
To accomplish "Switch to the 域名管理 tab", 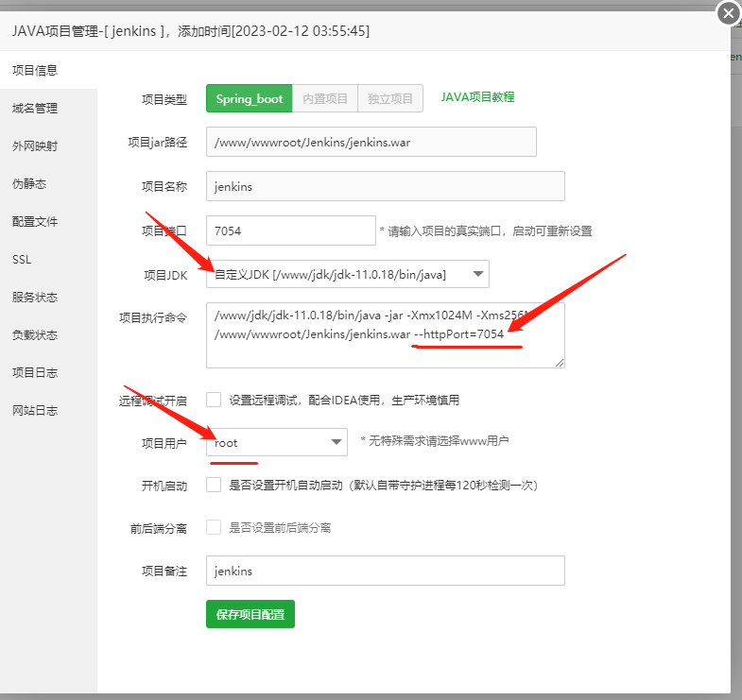I will tap(36, 109).
